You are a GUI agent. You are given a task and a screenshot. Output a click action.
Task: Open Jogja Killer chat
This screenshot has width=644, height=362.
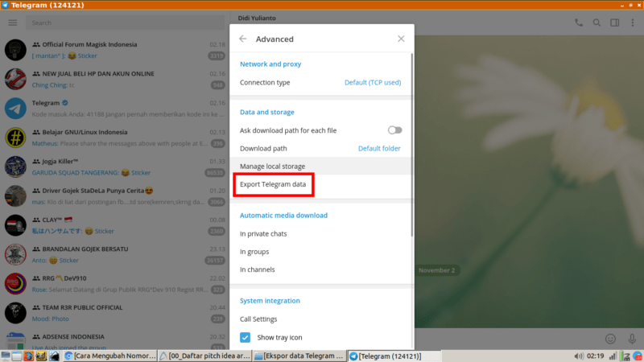pos(114,167)
